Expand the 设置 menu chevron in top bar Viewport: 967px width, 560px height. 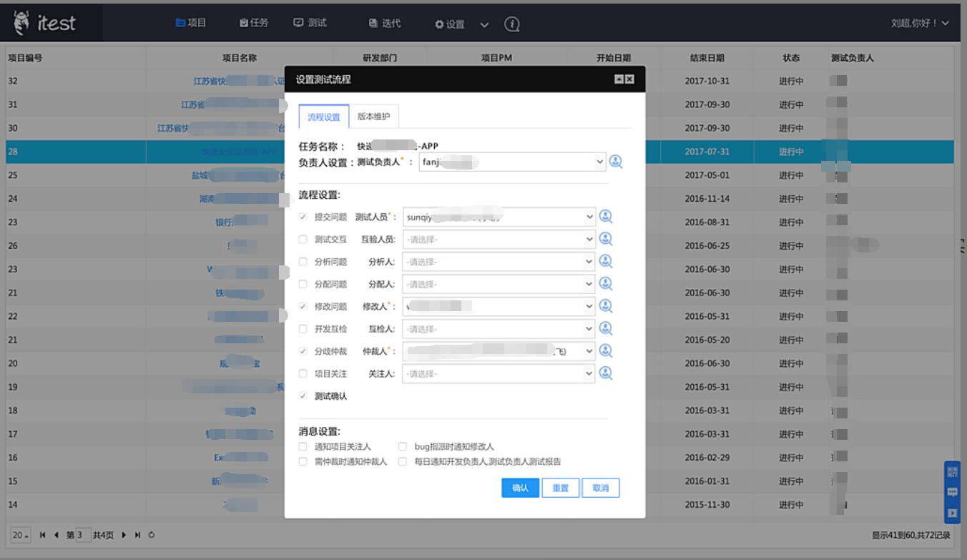coord(484,24)
